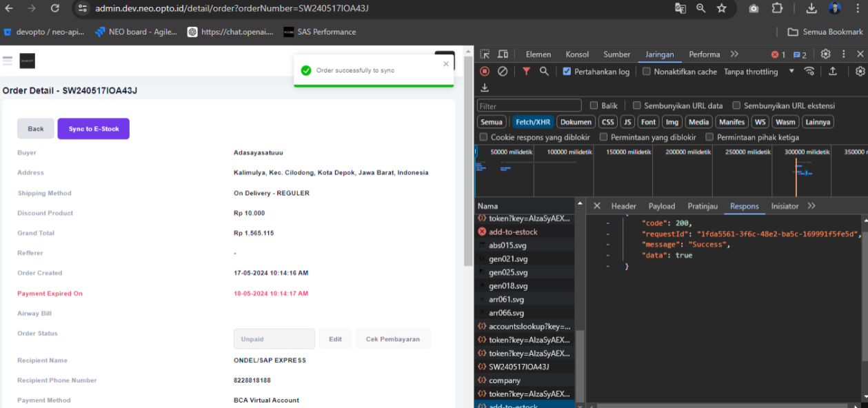Viewport: 868px width, 408px height.
Task: Open DevTools main settings gear
Action: (x=825, y=54)
